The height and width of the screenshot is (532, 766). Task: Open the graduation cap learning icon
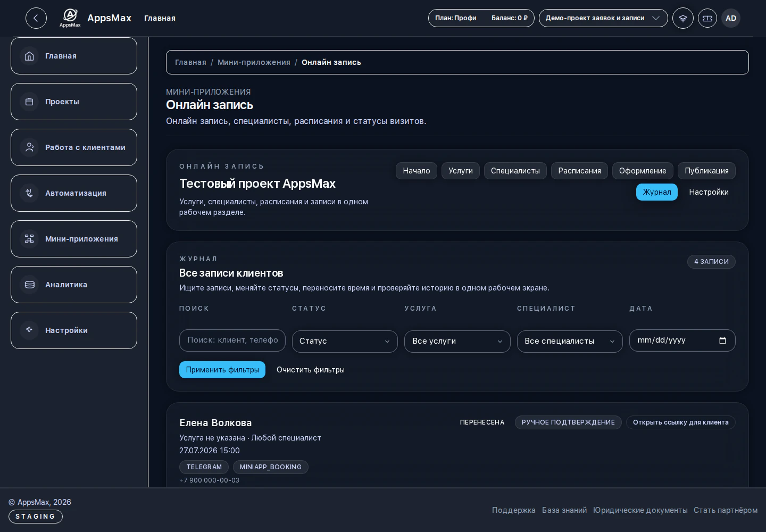[x=683, y=18]
